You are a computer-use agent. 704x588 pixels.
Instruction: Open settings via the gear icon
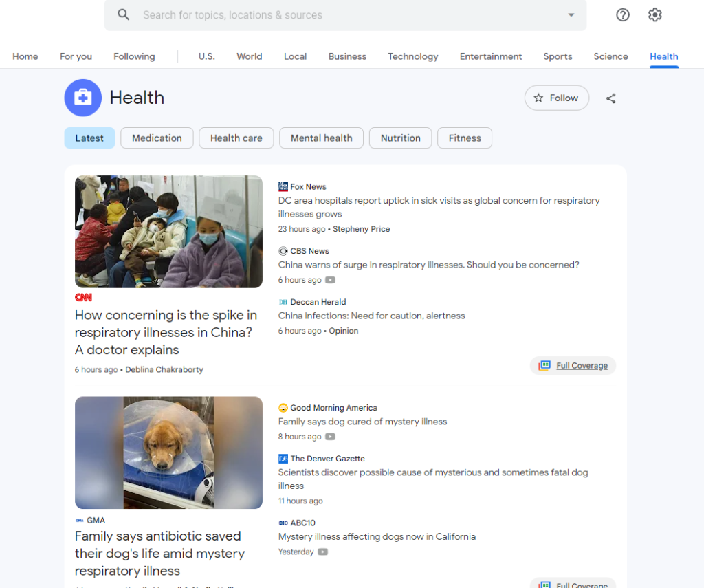pyautogui.click(x=655, y=14)
